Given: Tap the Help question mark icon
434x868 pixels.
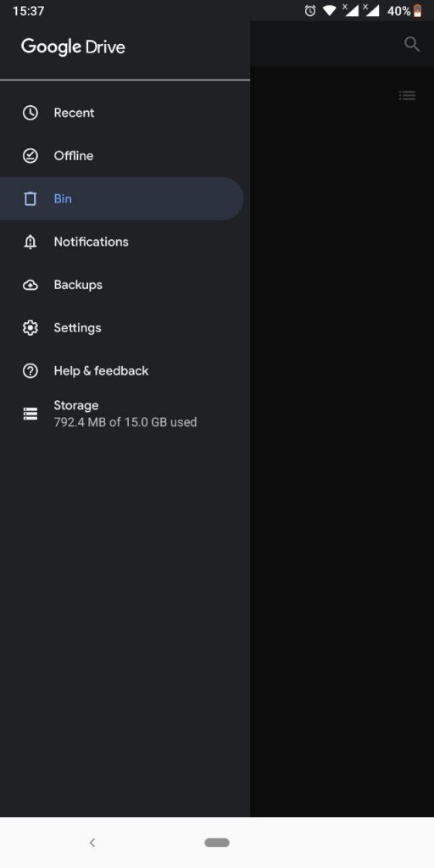Looking at the screenshot, I should click(x=30, y=371).
